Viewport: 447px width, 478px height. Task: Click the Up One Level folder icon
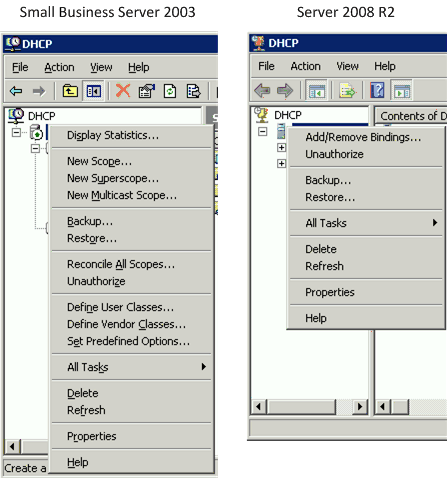point(70,91)
